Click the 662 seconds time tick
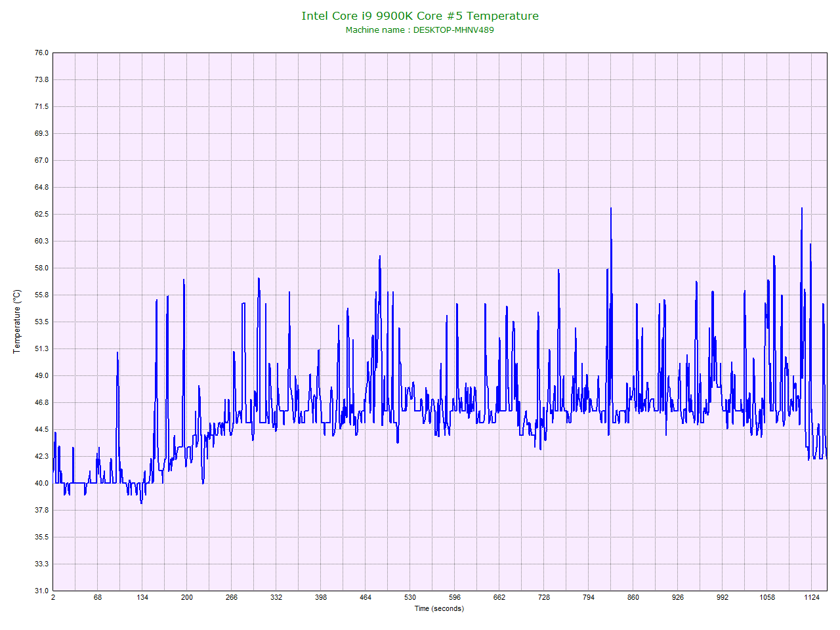840x630 pixels. (x=499, y=597)
